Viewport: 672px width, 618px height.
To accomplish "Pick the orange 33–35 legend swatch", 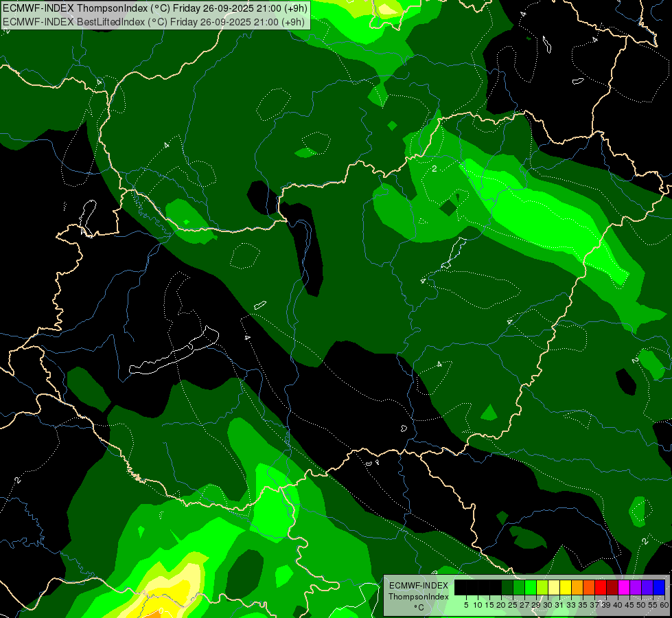I will [x=577, y=587].
